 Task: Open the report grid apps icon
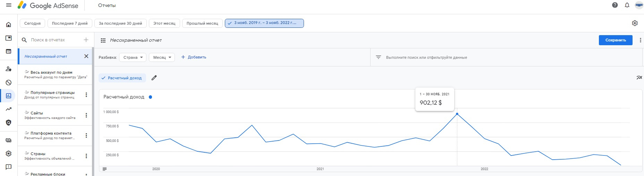pyautogui.click(x=103, y=40)
